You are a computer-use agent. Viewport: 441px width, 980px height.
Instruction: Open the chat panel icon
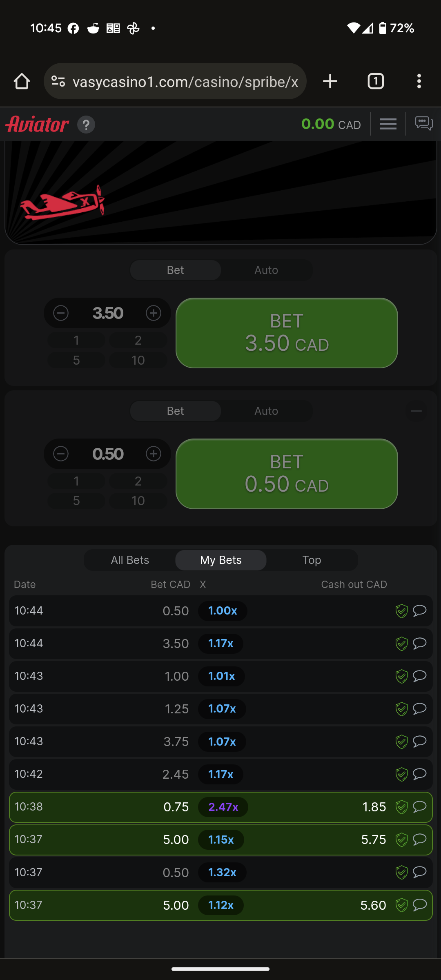pyautogui.click(x=423, y=123)
